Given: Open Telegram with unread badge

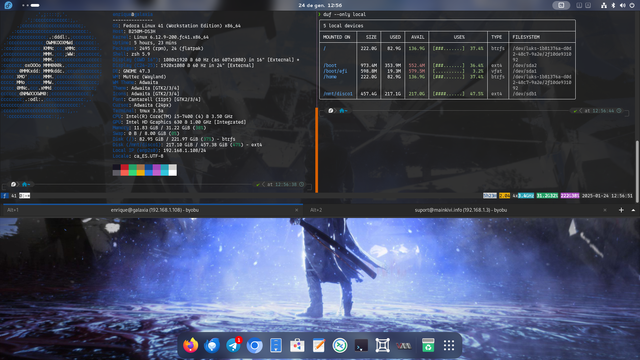Looking at the screenshot, I should coord(233,345).
